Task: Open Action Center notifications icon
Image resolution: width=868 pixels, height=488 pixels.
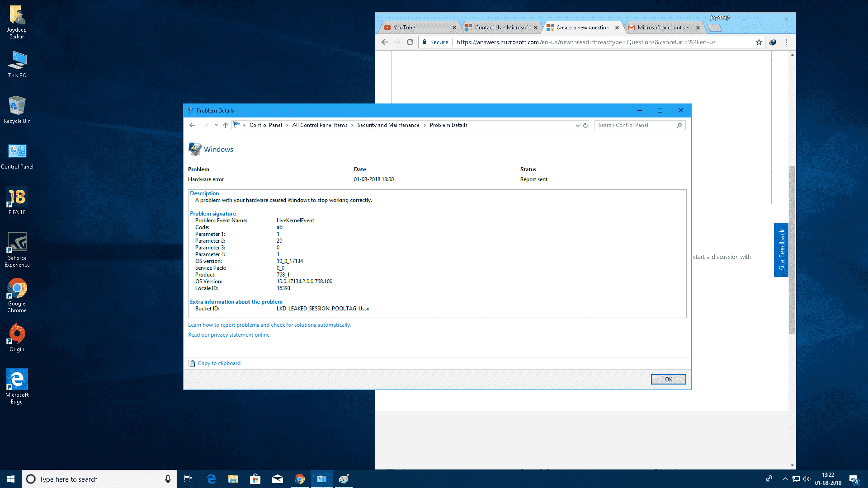Action: [854, 479]
